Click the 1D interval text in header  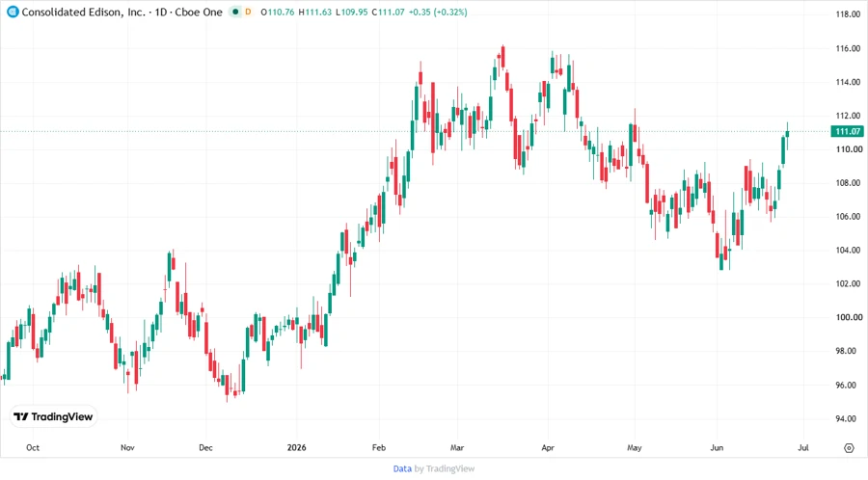tap(160, 13)
